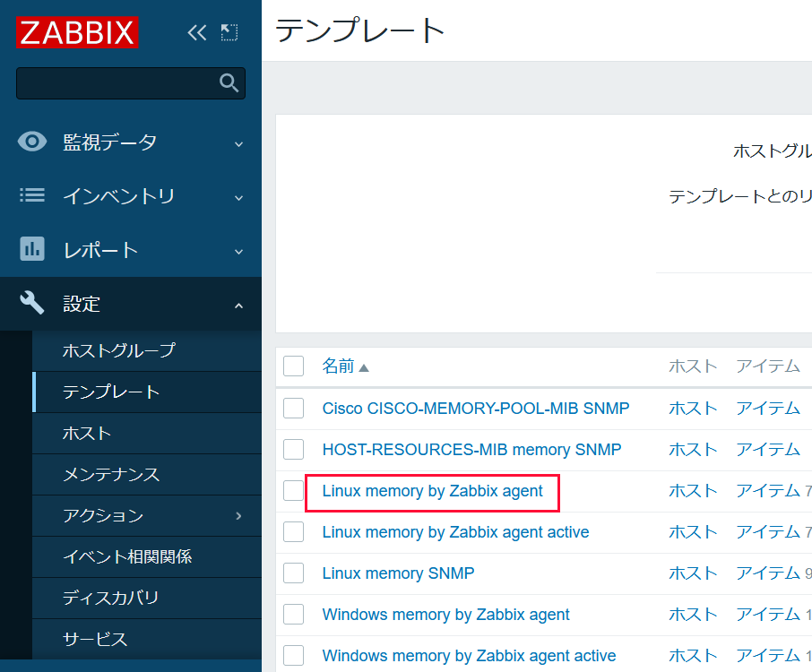The image size is (812, 672).
Task: Check the Linux memory SNMP row
Action: pyautogui.click(x=293, y=573)
